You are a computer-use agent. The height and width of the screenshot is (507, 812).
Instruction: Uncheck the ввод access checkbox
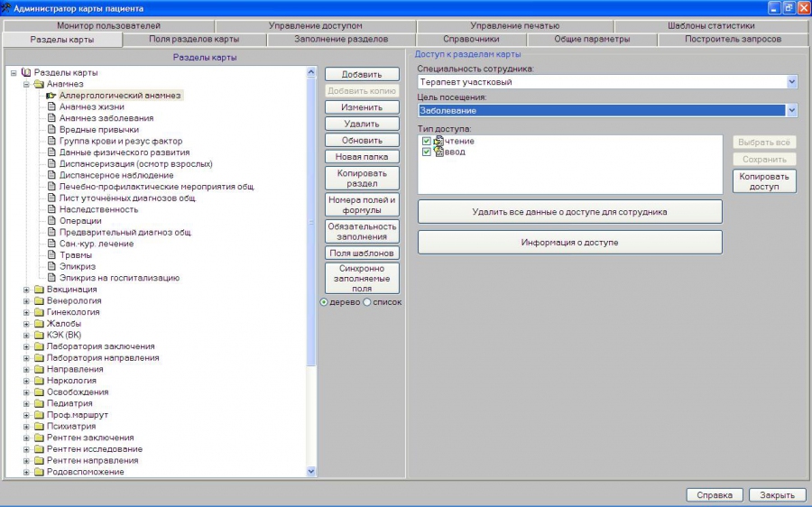pyautogui.click(x=427, y=152)
